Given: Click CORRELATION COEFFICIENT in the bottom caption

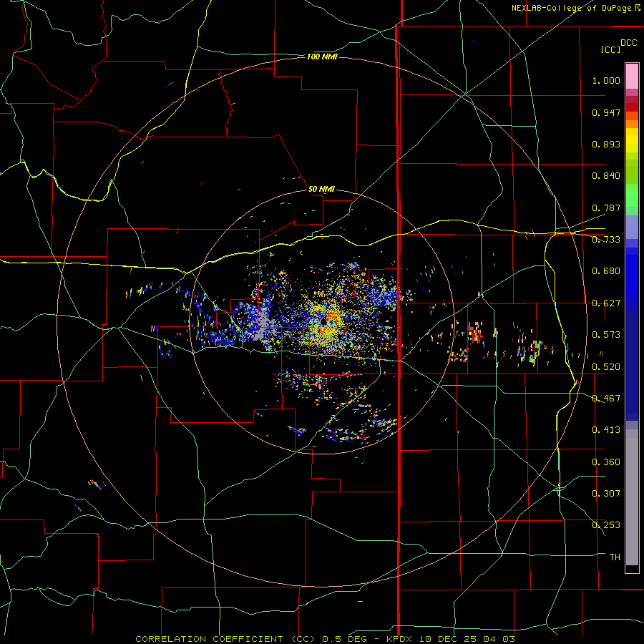Looking at the screenshot, I should pos(209,639).
